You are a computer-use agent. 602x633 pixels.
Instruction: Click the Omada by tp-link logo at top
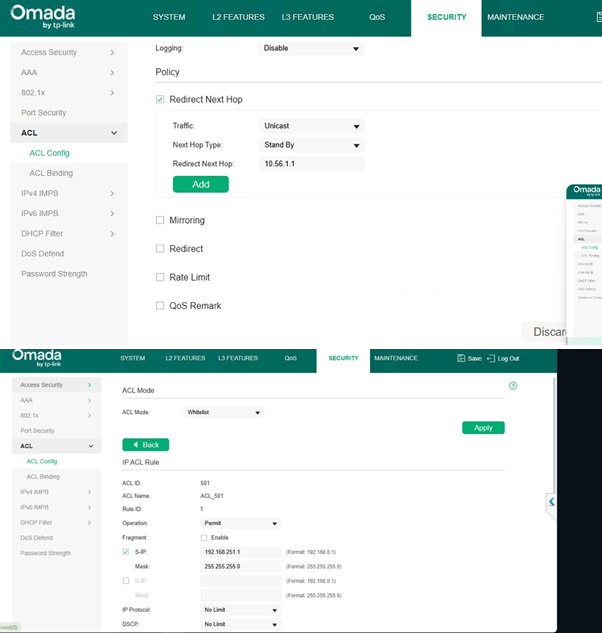[43, 17]
